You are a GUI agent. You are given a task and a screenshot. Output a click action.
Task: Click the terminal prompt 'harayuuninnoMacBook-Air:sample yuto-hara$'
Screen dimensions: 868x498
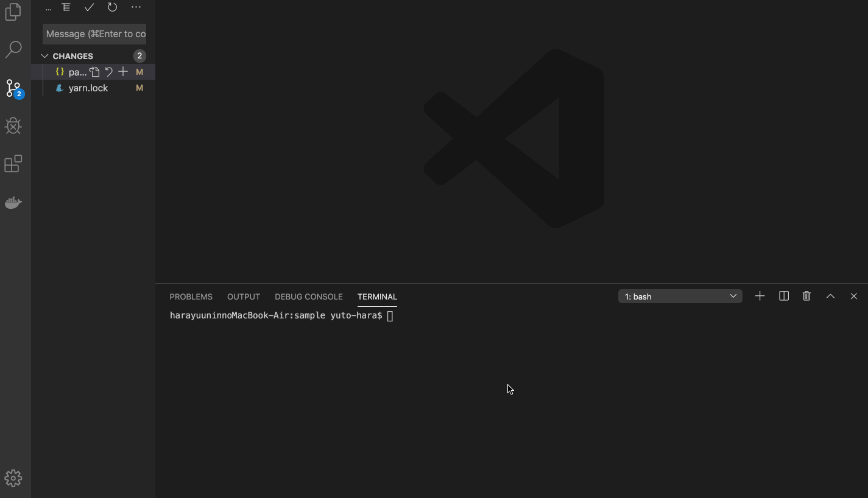(276, 315)
